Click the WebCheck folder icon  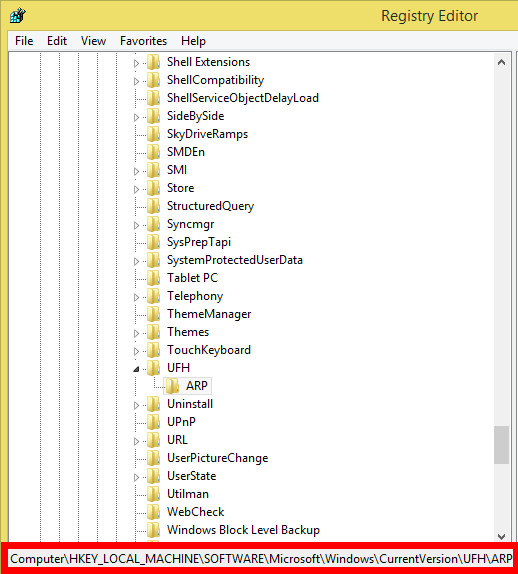point(154,512)
